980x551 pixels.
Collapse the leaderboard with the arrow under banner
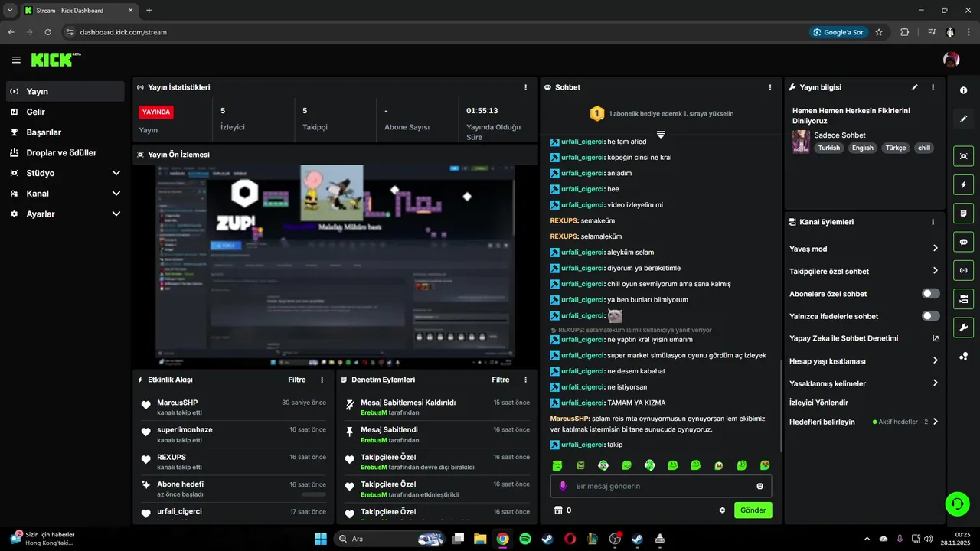point(661,135)
